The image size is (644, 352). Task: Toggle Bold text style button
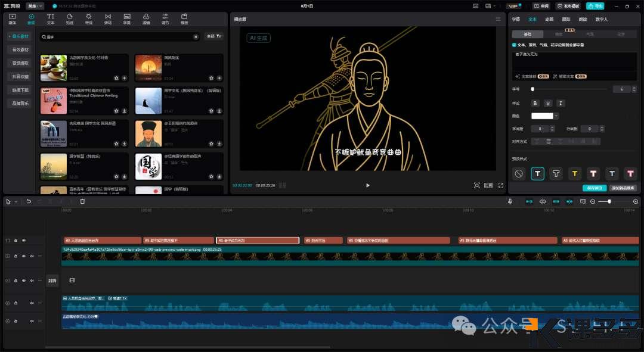coord(535,103)
